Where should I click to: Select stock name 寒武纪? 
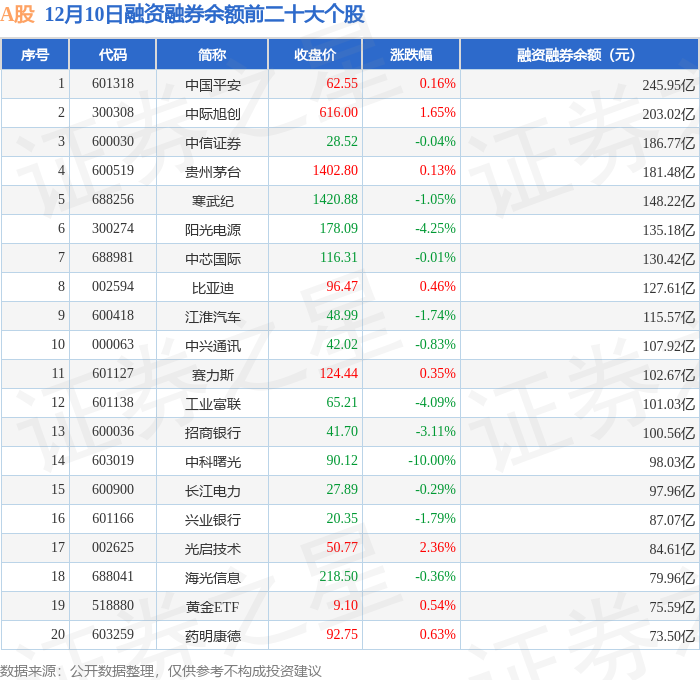pos(213,201)
